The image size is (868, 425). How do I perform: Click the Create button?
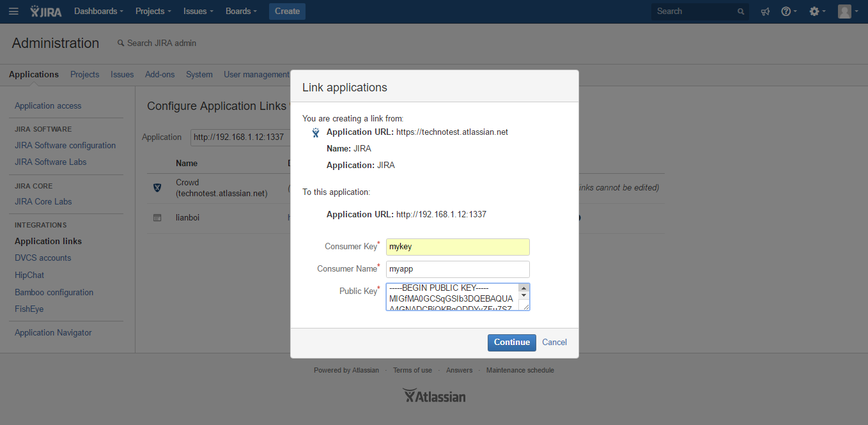[287, 12]
